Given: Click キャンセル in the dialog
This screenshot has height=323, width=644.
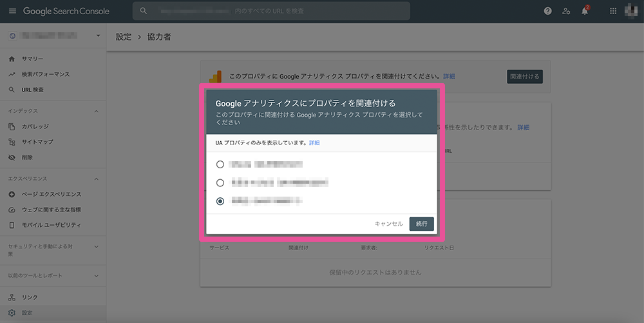Looking at the screenshot, I should 388,224.
